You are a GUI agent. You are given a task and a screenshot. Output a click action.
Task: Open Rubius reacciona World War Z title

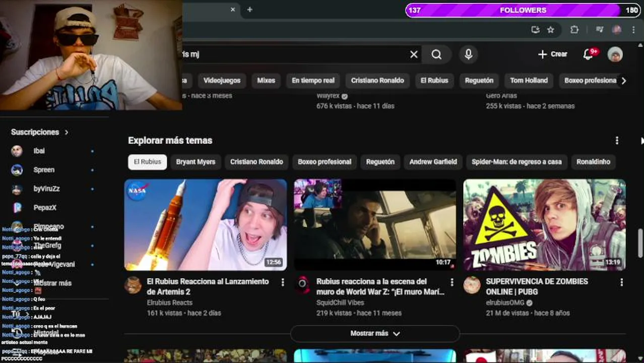point(380,286)
